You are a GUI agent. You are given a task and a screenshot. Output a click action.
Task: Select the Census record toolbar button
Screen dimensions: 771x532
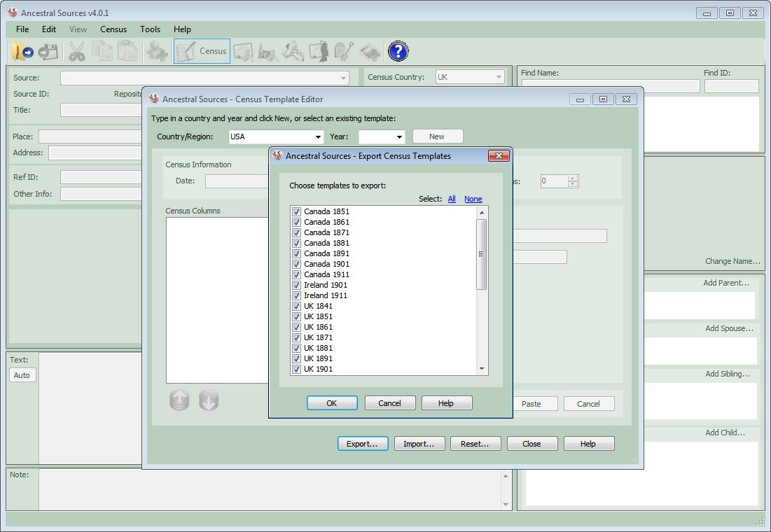[x=202, y=51]
